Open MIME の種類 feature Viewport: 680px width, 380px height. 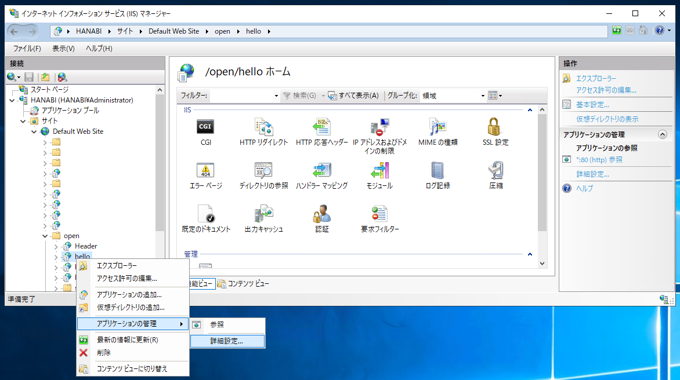click(x=438, y=132)
